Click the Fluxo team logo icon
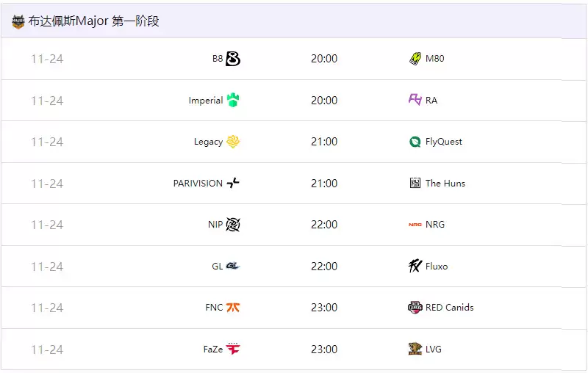 (x=415, y=266)
